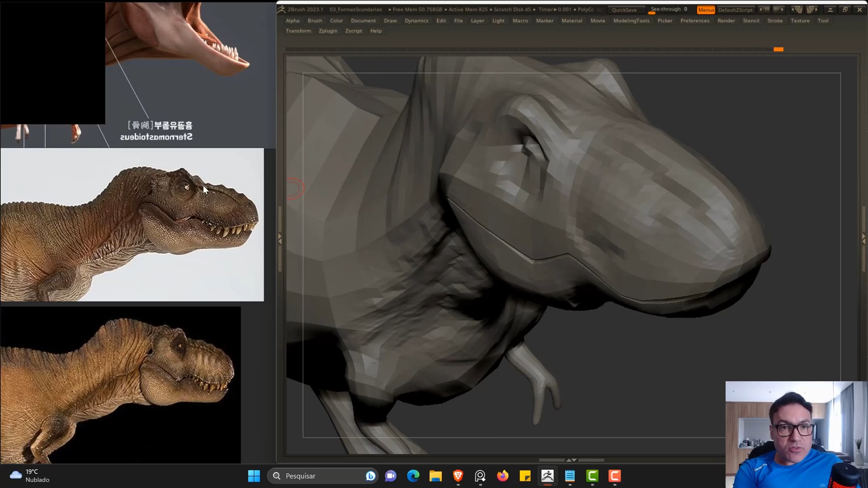Click the hide-to-tray ZBrush icon
The image size is (868, 488).
830,9
